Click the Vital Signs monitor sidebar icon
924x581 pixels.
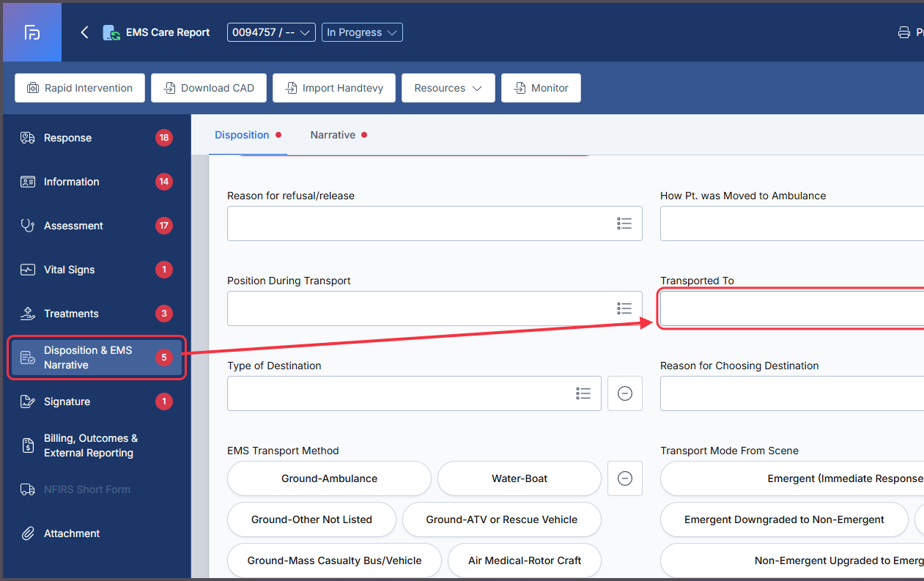click(28, 270)
